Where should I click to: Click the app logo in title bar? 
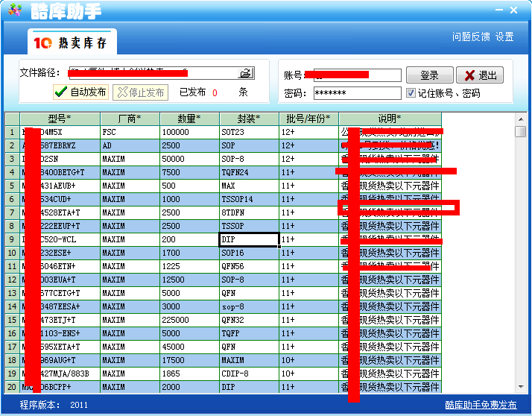(15, 10)
